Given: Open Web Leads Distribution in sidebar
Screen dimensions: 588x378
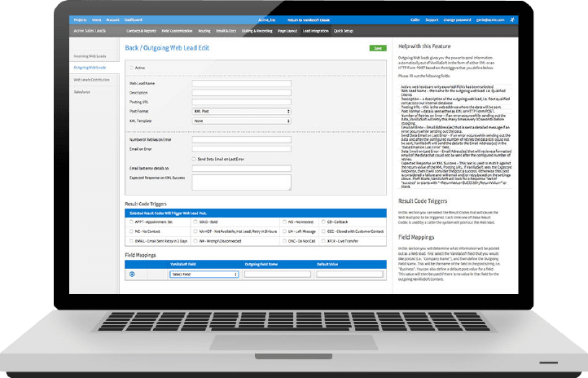Looking at the screenshot, I should [x=91, y=80].
